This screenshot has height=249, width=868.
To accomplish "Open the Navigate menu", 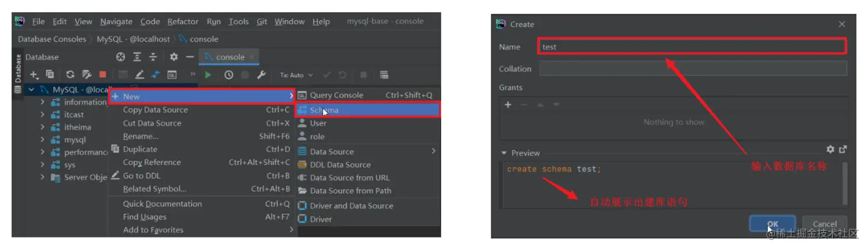I will tap(116, 21).
